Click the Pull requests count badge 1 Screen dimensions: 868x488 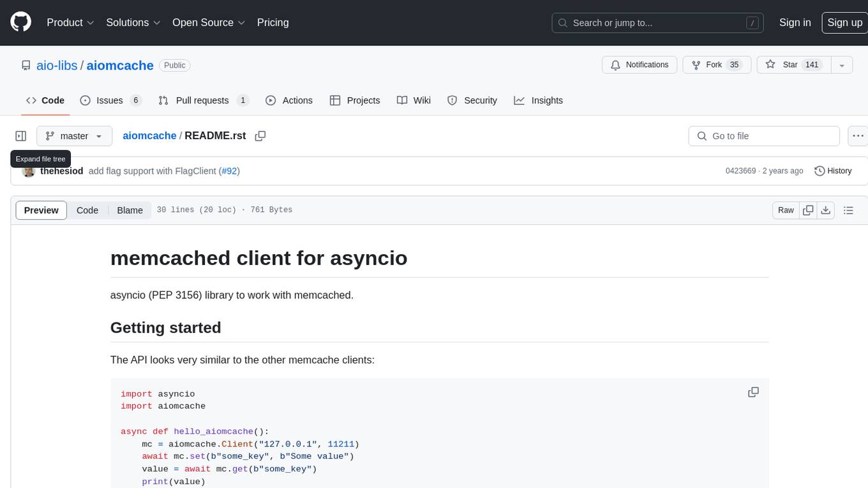pos(243,100)
